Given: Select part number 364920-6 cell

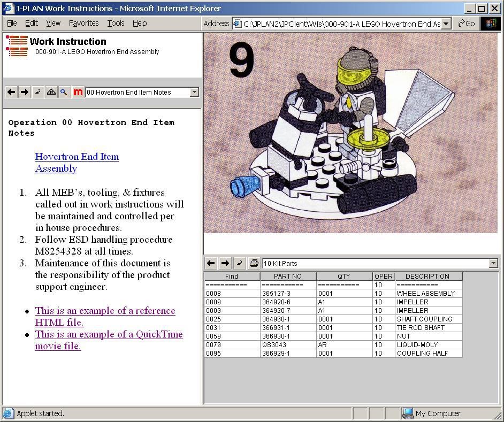Looking at the screenshot, I should tap(288, 302).
